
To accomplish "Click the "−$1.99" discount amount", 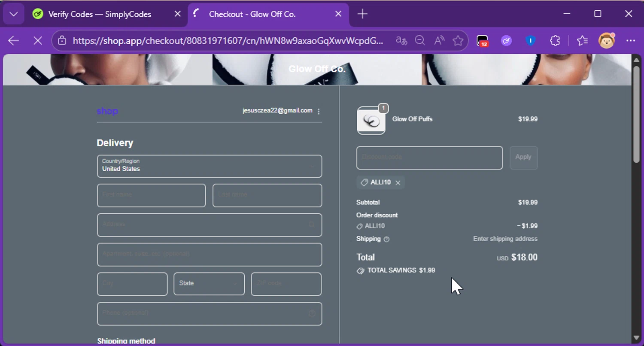I will click(x=527, y=226).
